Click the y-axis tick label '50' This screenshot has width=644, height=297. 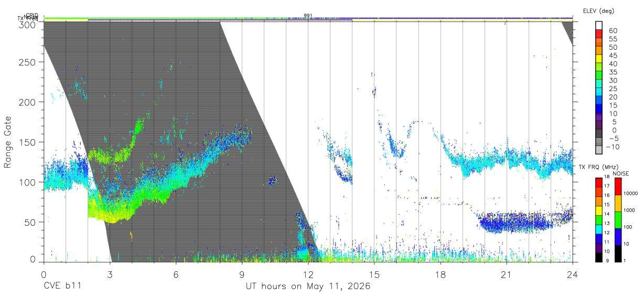[30, 222]
